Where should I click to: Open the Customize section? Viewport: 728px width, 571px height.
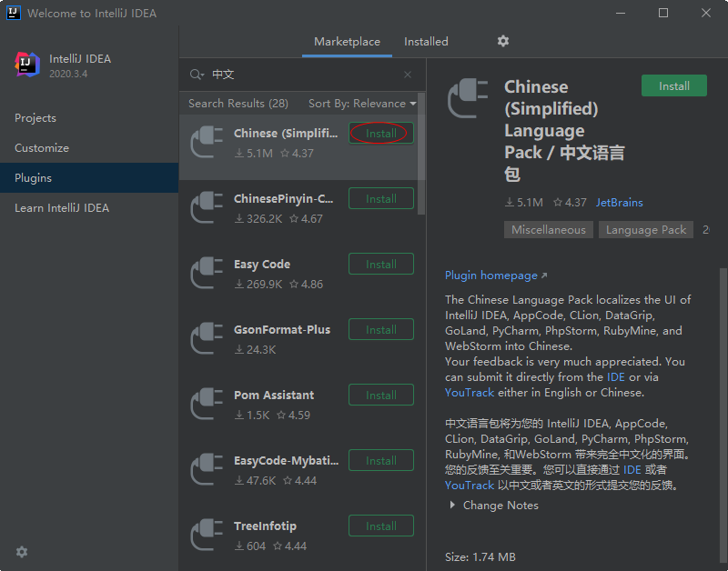(x=89, y=148)
